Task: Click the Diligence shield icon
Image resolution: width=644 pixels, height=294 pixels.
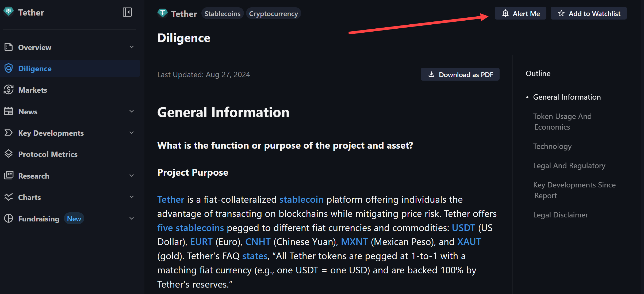Action: click(9, 68)
